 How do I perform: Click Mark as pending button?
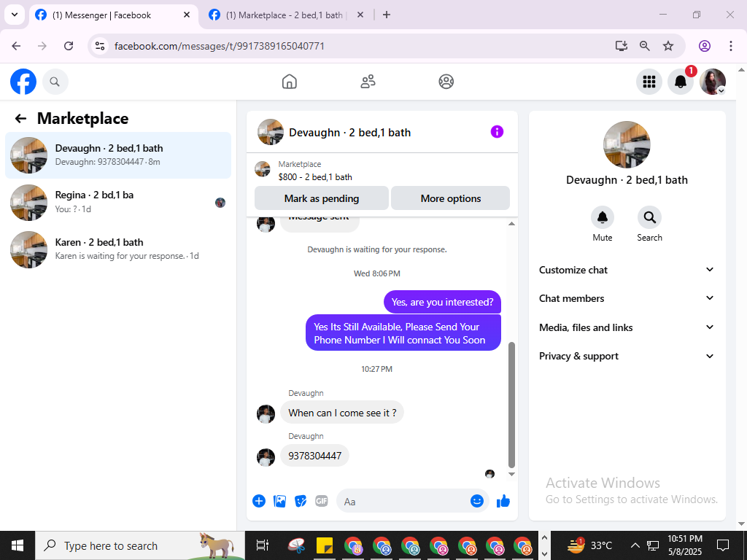coord(322,198)
